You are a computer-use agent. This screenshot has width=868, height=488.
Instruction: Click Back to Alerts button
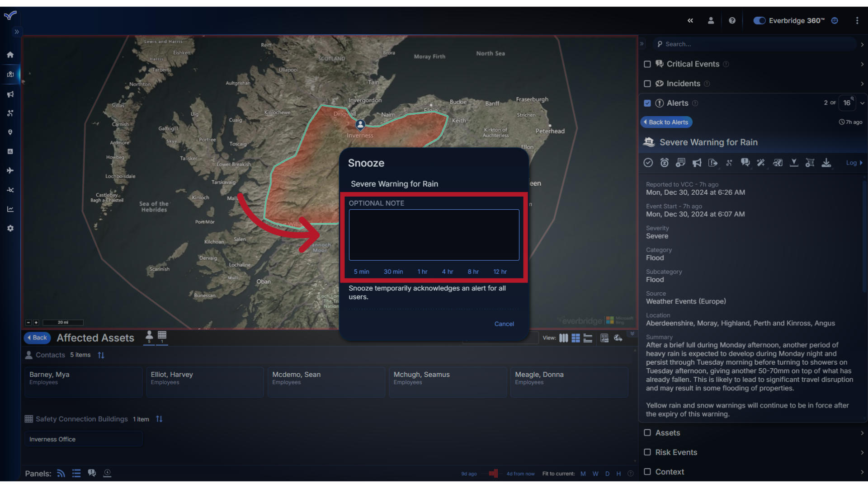(x=666, y=122)
